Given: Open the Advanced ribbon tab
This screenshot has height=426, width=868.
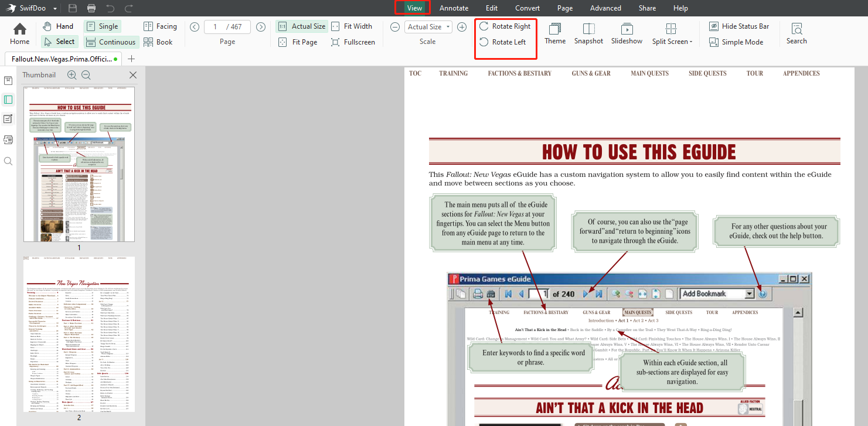Looking at the screenshot, I should coord(605,8).
